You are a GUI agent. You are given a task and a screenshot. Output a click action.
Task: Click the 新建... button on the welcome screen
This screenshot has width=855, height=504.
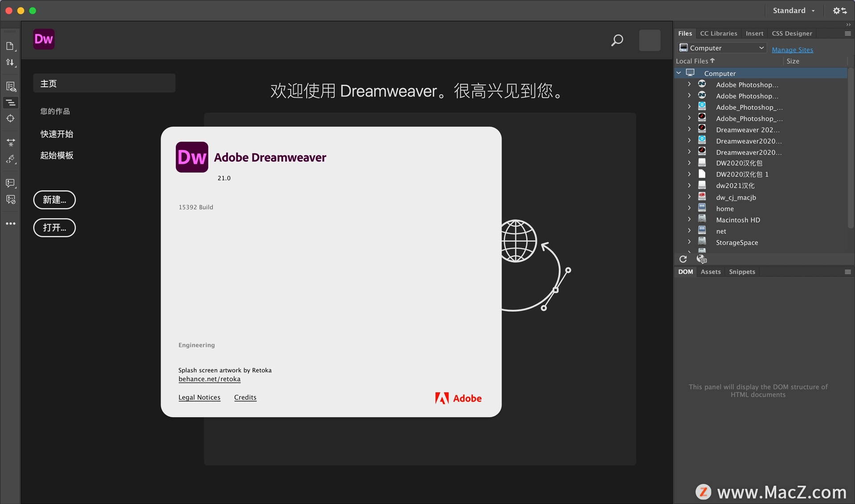point(54,200)
